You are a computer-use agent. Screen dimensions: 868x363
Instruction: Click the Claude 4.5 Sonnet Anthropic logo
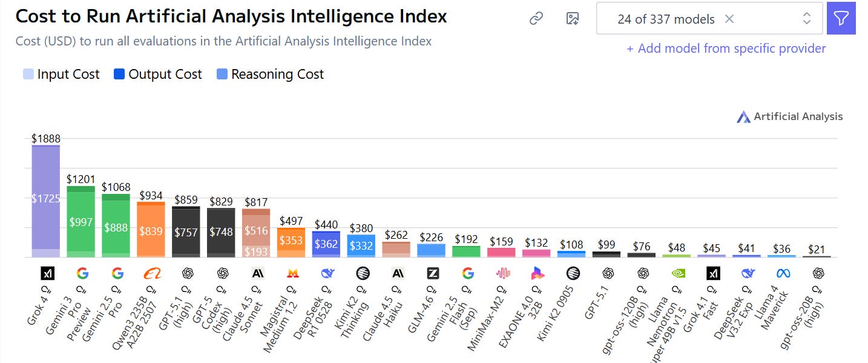tap(257, 273)
